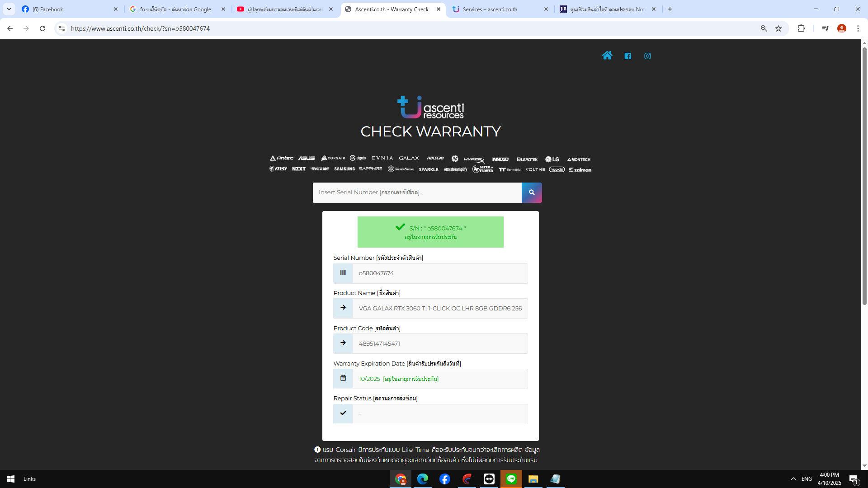Focus the Insert Serial Number input field
Viewport: 868px width, 488px height.
[x=417, y=192]
